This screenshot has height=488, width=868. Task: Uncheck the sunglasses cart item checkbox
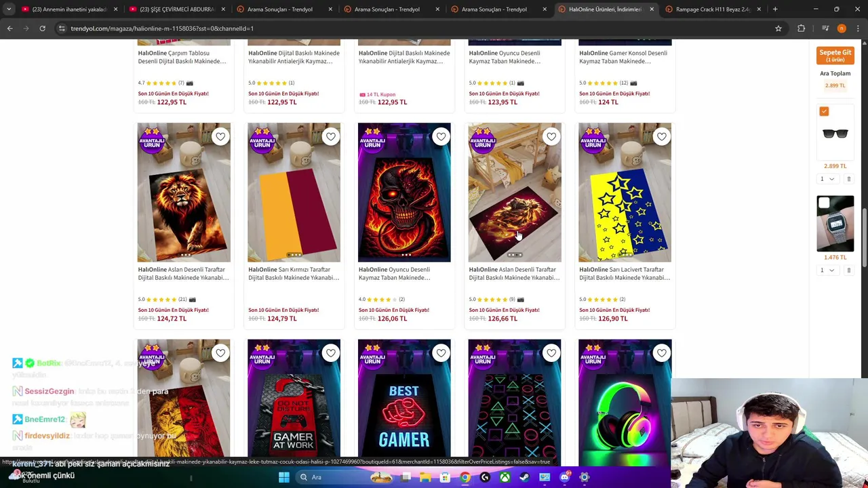pos(824,111)
